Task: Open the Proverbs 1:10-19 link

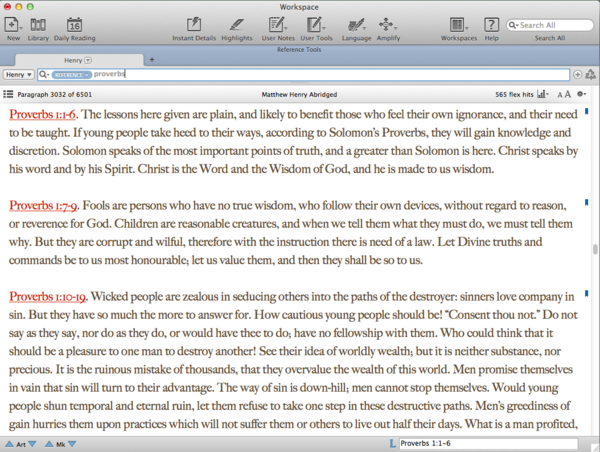Action: click(x=48, y=297)
